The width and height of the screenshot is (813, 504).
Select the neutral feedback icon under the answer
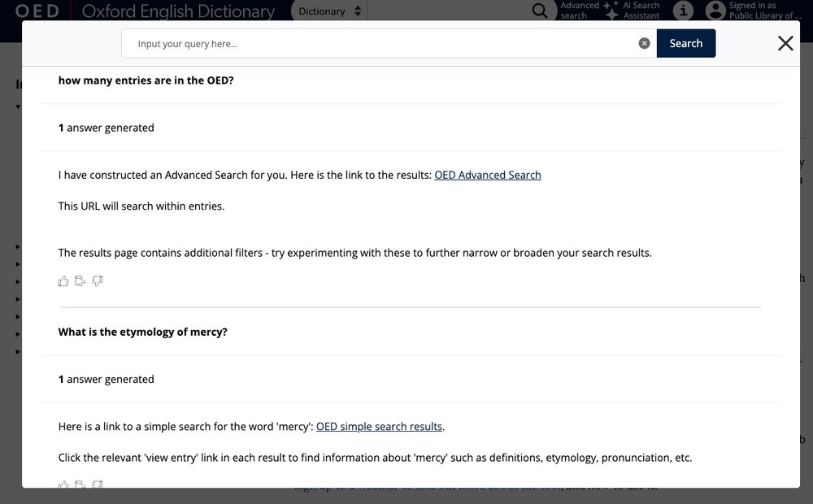tap(80, 280)
